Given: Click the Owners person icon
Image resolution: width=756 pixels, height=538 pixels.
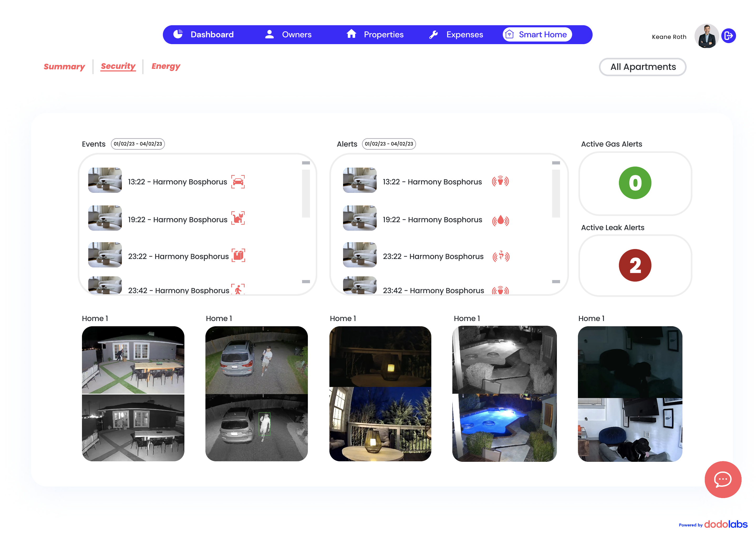Looking at the screenshot, I should point(269,34).
